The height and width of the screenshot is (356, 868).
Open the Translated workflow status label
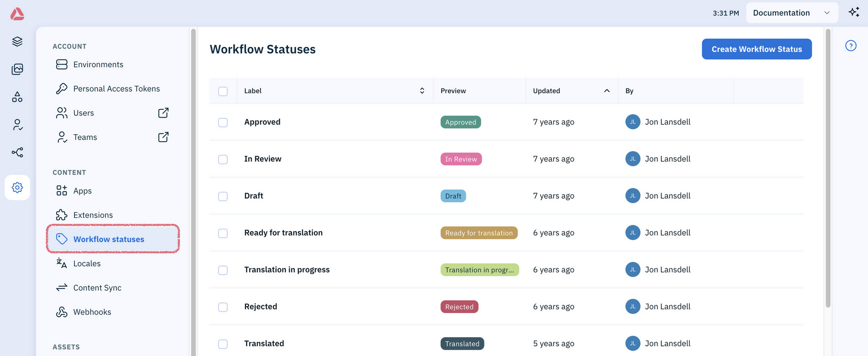(x=264, y=343)
